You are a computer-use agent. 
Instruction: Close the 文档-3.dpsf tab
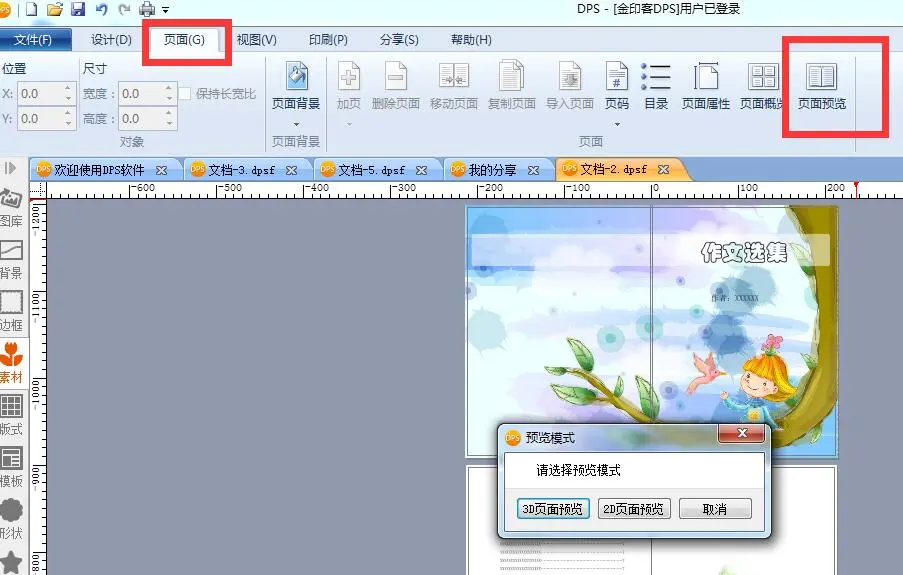(x=291, y=171)
